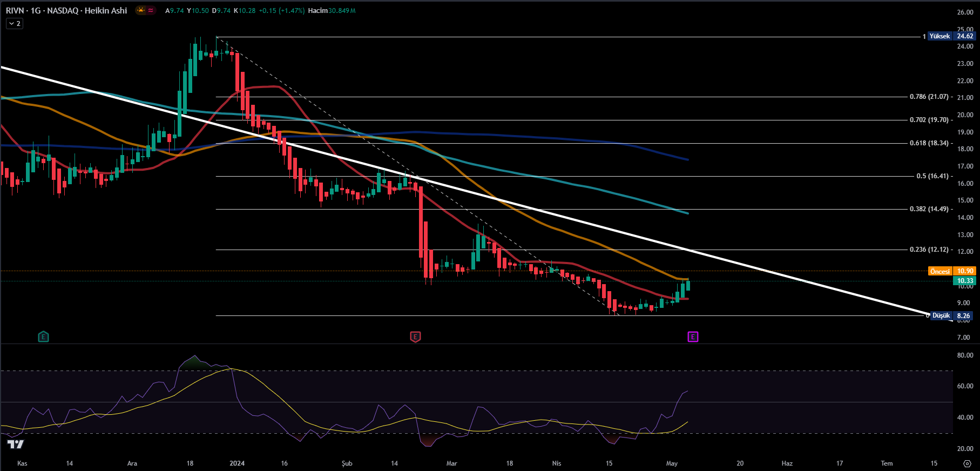Click the 15.00 price scale label
This screenshot has width=980, height=471.
point(965,200)
